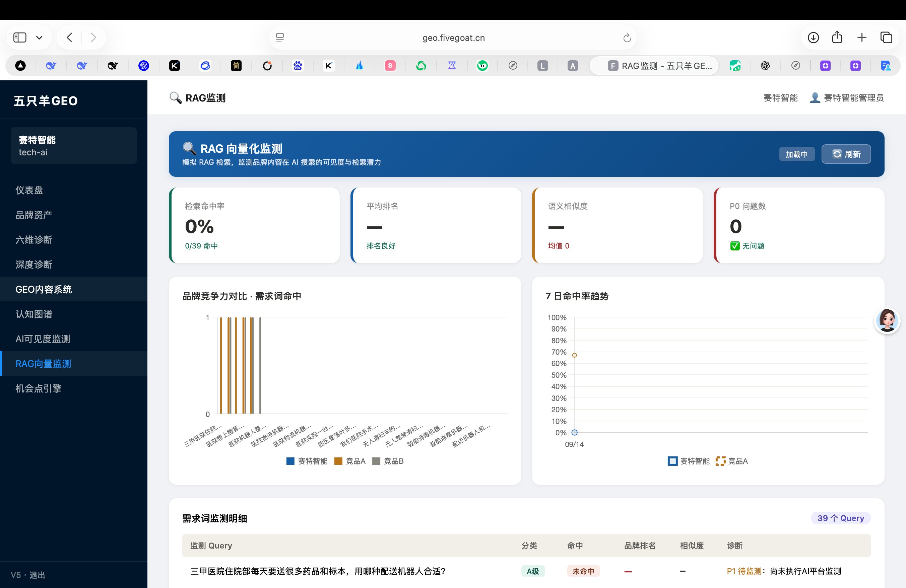Switch to the black circular loader icon tab

pos(267,66)
